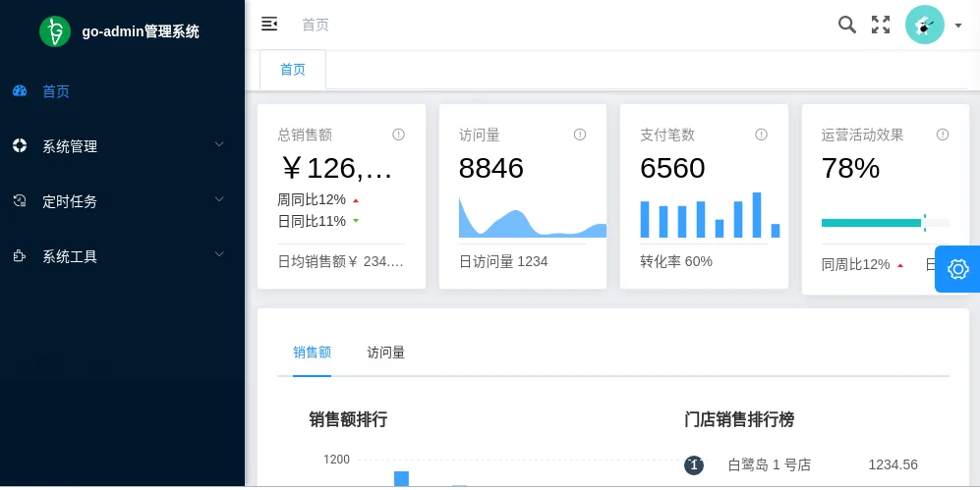980x490 pixels.
Task: Click green down arrow beside 日同比11%
Action: click(356, 221)
